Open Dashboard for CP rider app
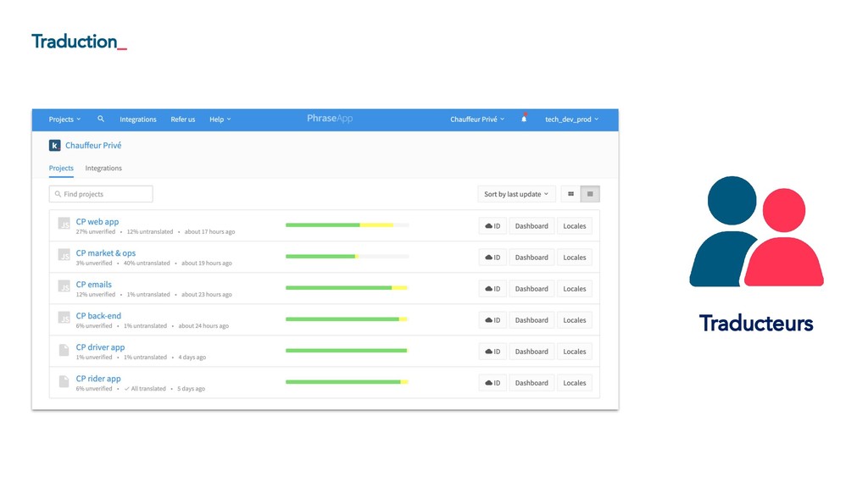The image size is (868, 488). click(531, 383)
